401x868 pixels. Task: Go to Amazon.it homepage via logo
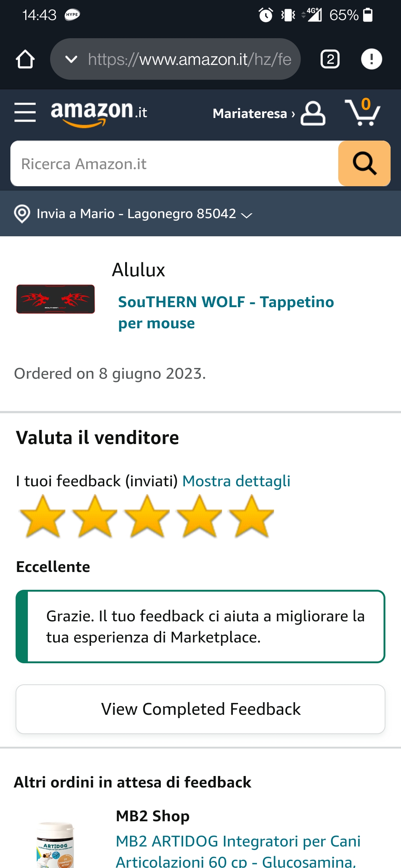pos(99,114)
